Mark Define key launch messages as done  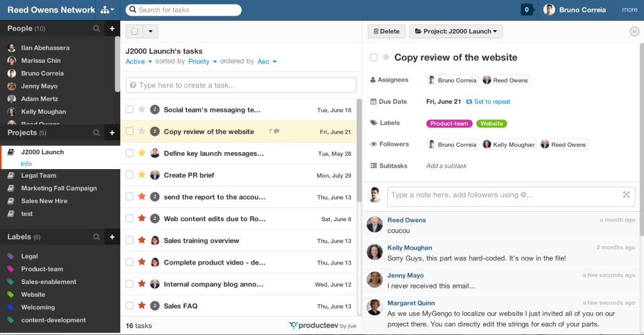(130, 153)
